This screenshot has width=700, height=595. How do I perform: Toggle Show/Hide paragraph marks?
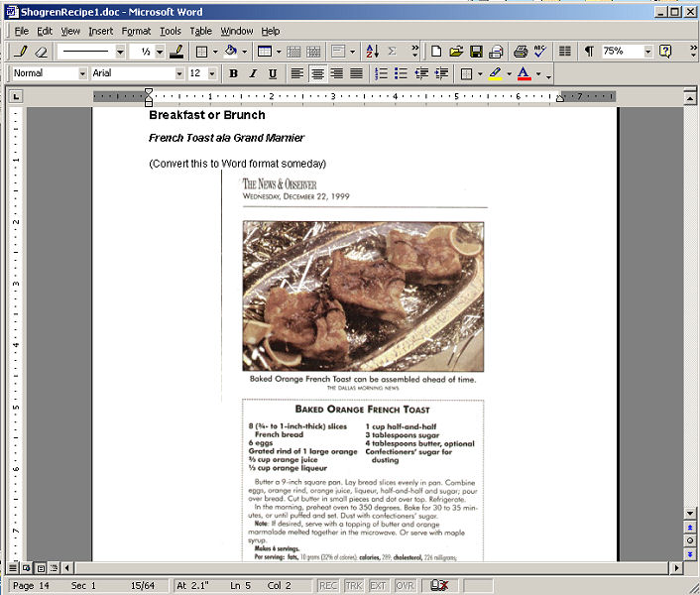click(589, 52)
